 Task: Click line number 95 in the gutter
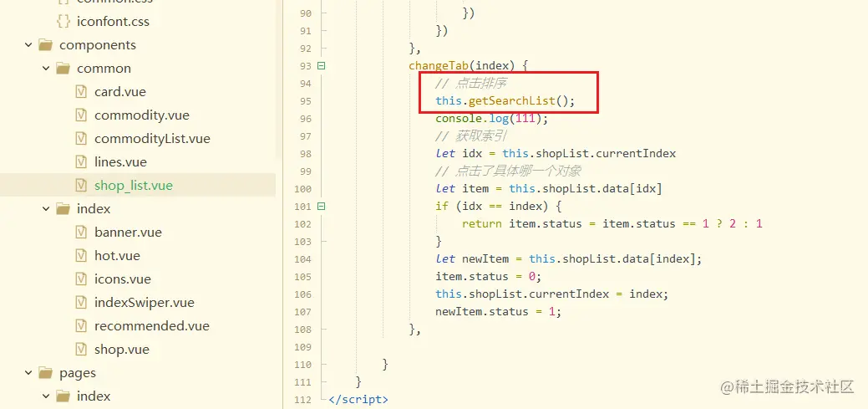tap(305, 101)
